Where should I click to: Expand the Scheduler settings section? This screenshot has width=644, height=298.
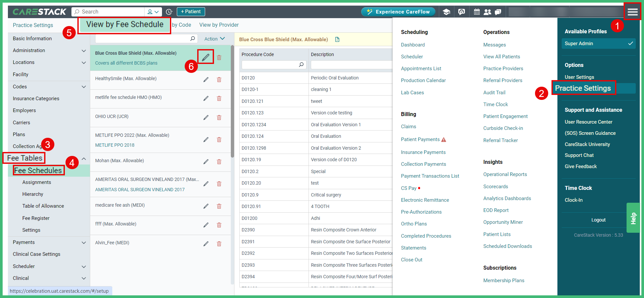click(84, 266)
